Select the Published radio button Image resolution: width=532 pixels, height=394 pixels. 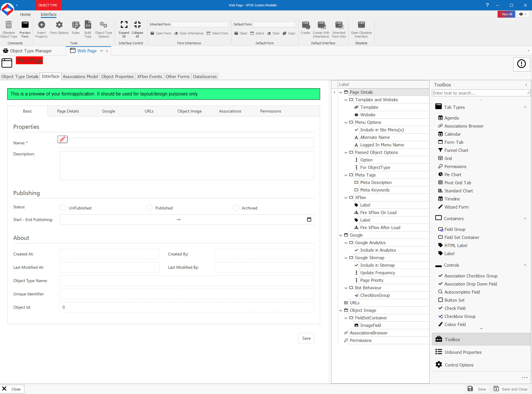[149, 208]
